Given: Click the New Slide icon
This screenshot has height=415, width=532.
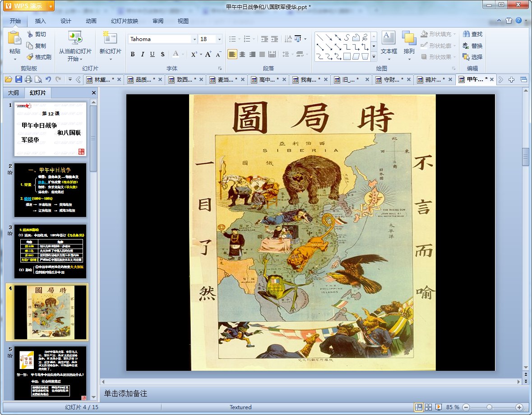Looking at the screenshot, I should tap(110, 37).
